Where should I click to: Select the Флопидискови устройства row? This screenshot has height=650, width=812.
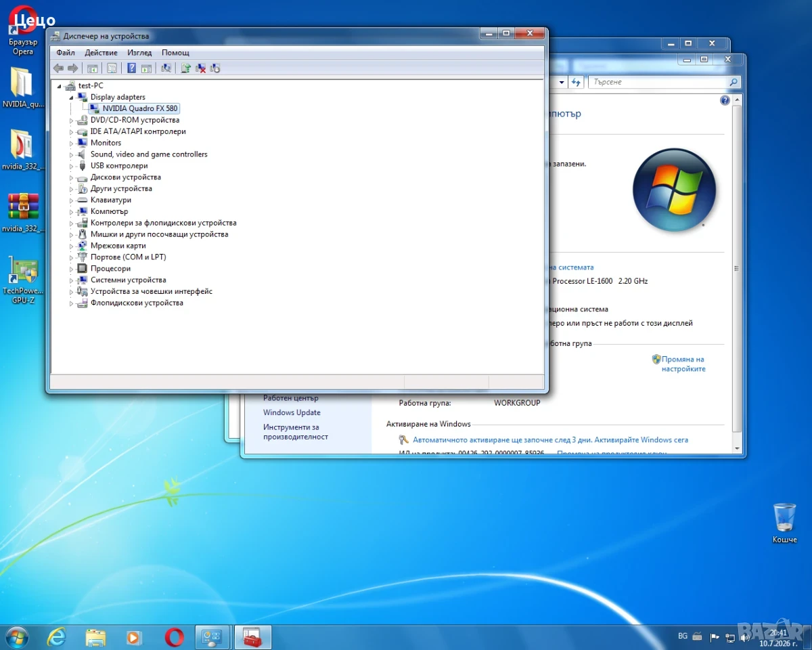coord(137,303)
